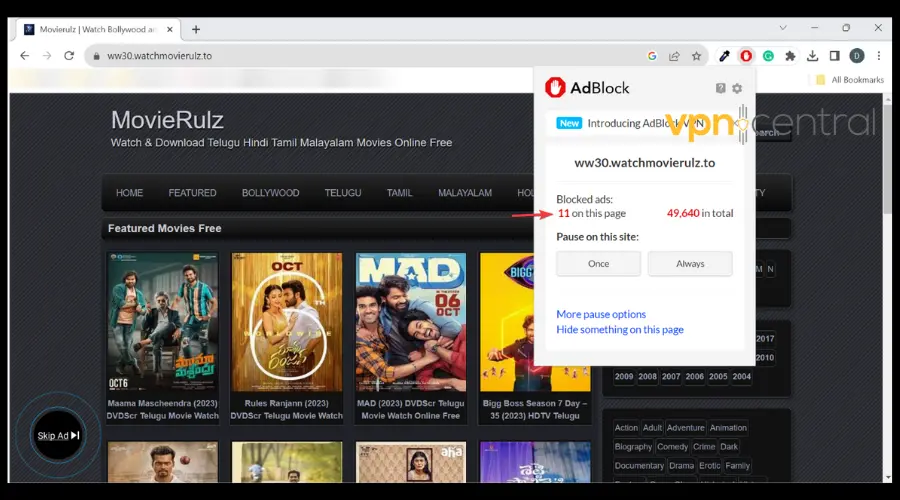This screenshot has height=500, width=900.
Task: Open Maama Mascheendra movie poster
Action: (x=162, y=322)
